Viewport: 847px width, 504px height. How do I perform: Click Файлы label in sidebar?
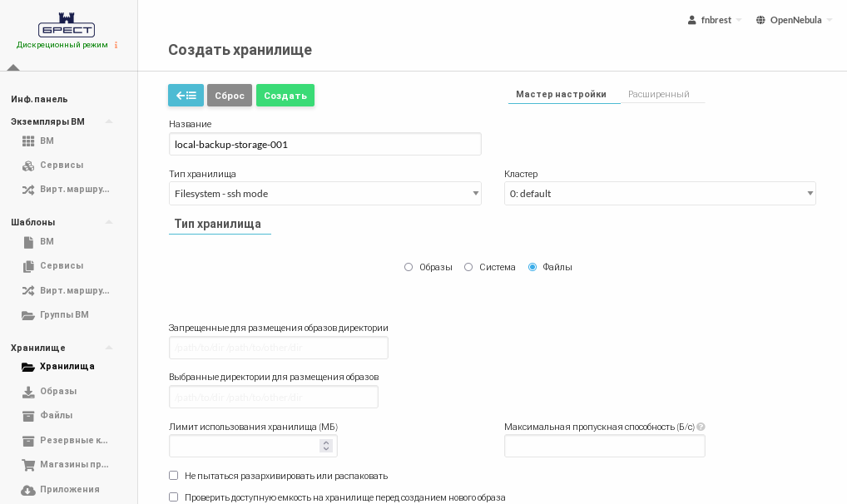click(57, 415)
